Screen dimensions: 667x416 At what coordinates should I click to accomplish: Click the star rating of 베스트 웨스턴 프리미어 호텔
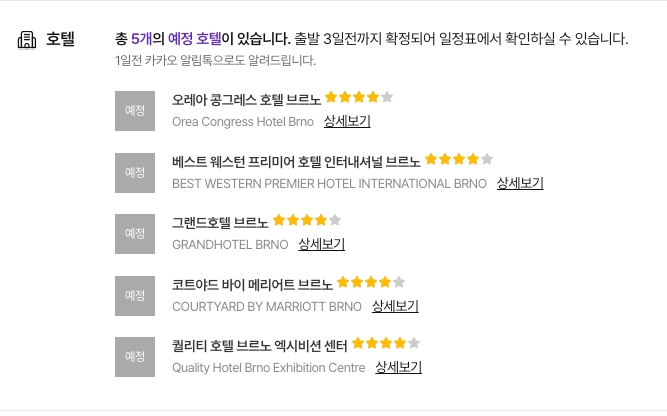[459, 159]
